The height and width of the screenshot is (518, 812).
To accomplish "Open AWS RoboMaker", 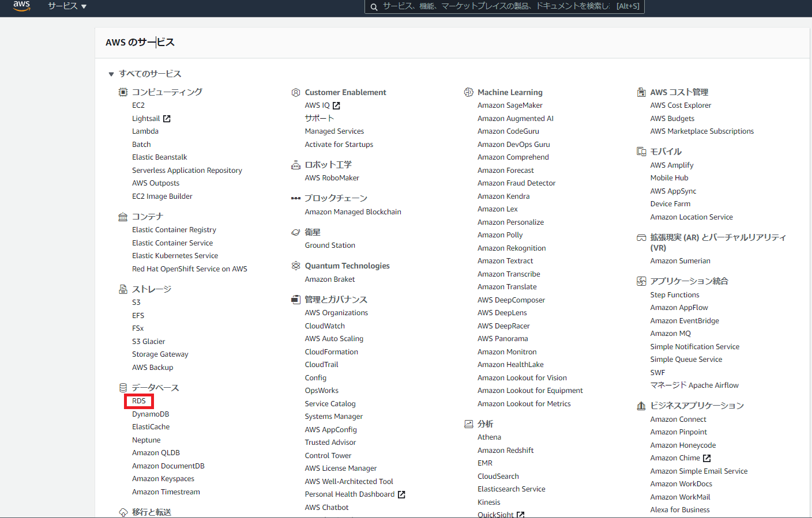I will [332, 178].
